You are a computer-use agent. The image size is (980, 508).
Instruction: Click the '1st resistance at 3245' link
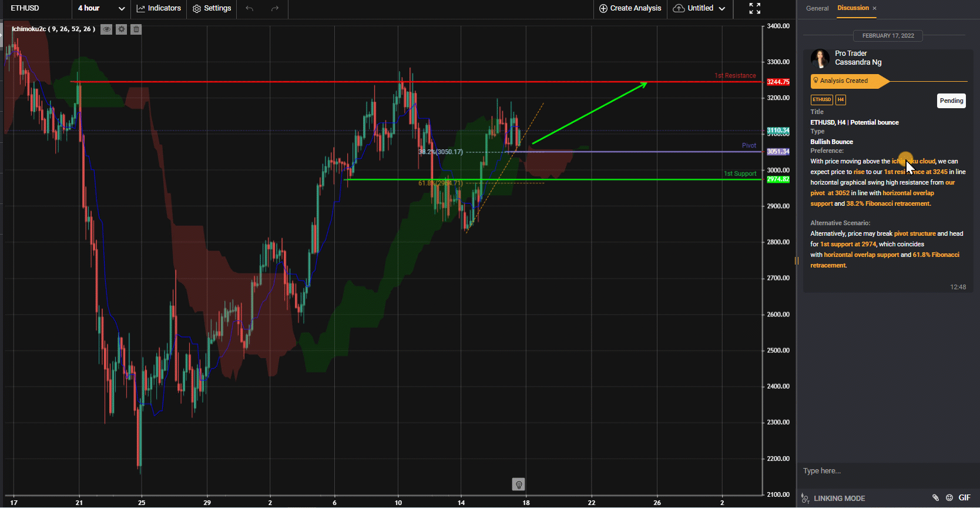916,172
